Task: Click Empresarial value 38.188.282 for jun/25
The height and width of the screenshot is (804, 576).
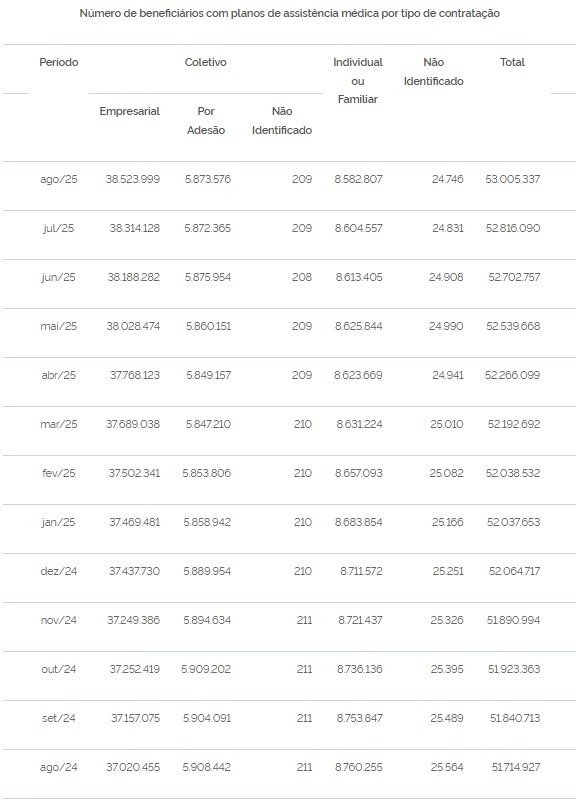Action: coord(133,277)
